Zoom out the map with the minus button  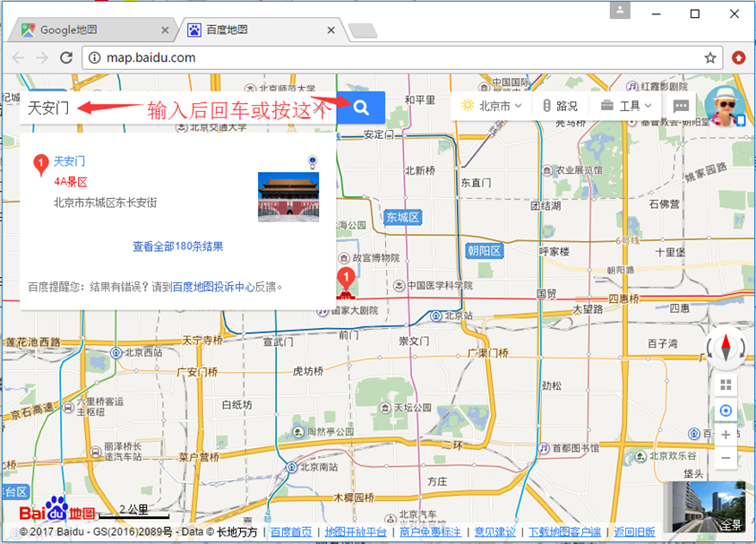pos(726,458)
